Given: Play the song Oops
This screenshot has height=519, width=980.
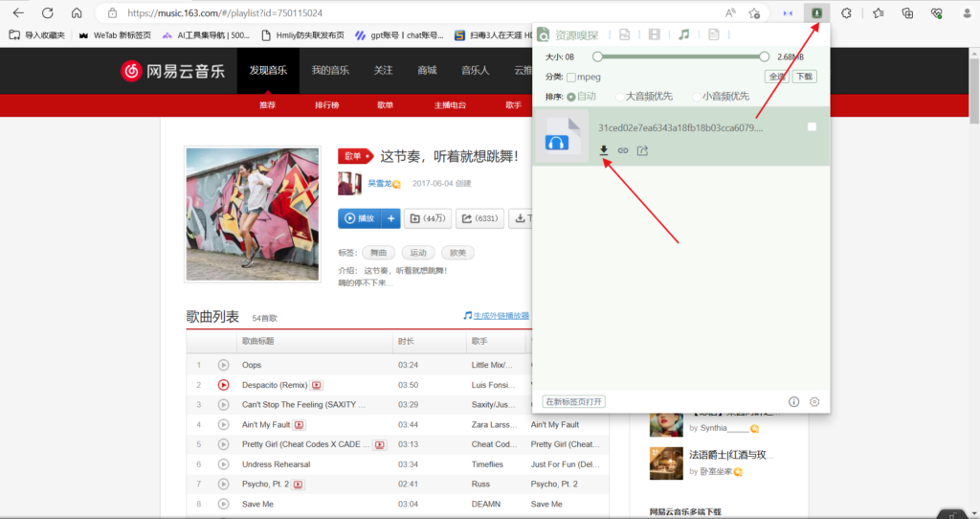Looking at the screenshot, I should pyautogui.click(x=223, y=365).
